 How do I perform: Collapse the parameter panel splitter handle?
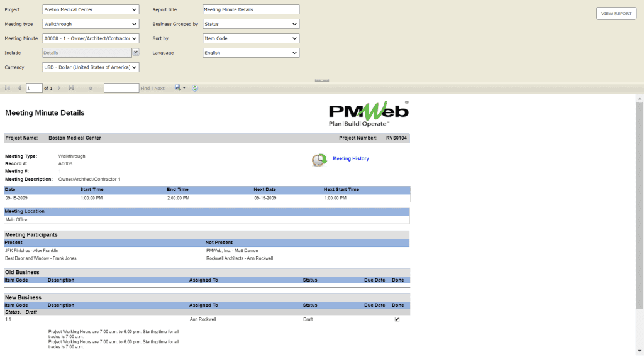tap(322, 80)
